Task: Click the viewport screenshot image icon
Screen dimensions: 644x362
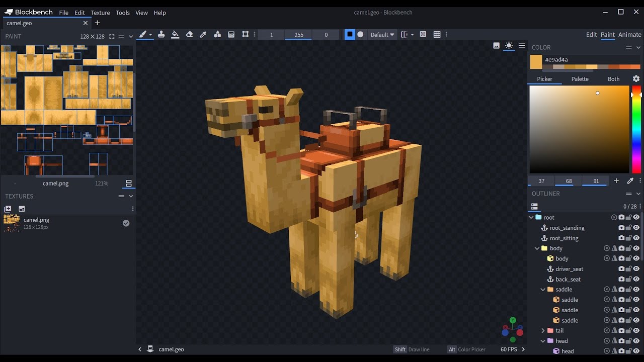Action: [497, 46]
